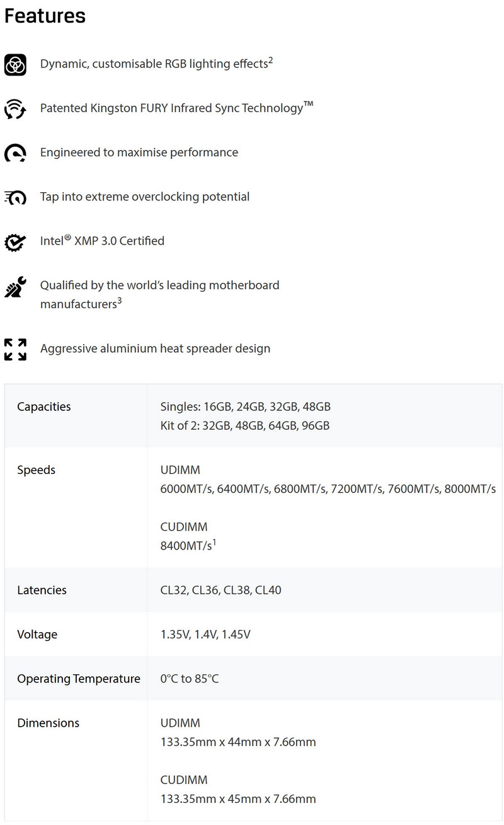The height and width of the screenshot is (825, 504).
Task: Click the Intel XMP 3.0 Certified text
Action: tap(102, 241)
